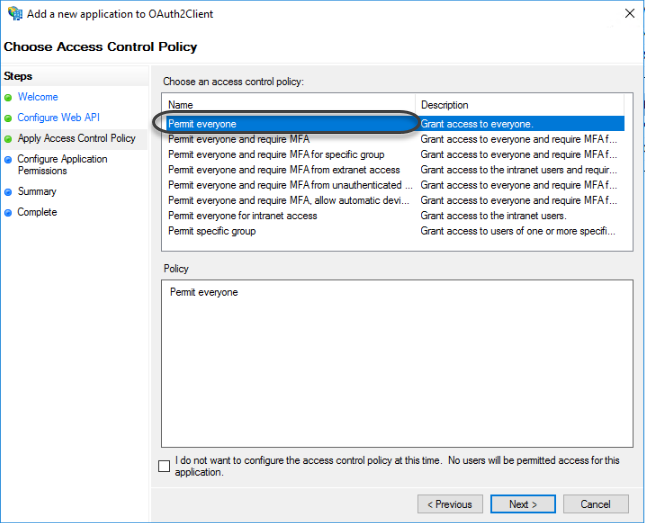Click description 'Grant access to the intranet users.'
The image size is (645, 523).
pyautogui.click(x=493, y=216)
